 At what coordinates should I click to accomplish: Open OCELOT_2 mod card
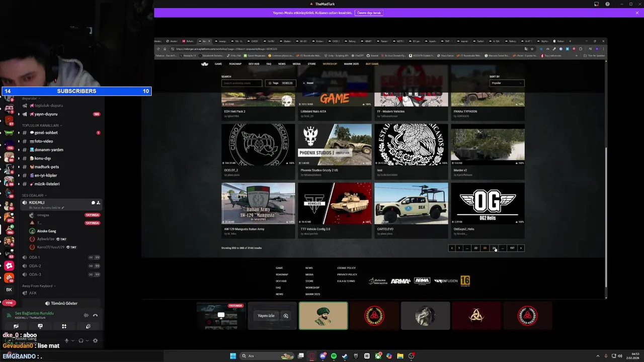pos(258,151)
